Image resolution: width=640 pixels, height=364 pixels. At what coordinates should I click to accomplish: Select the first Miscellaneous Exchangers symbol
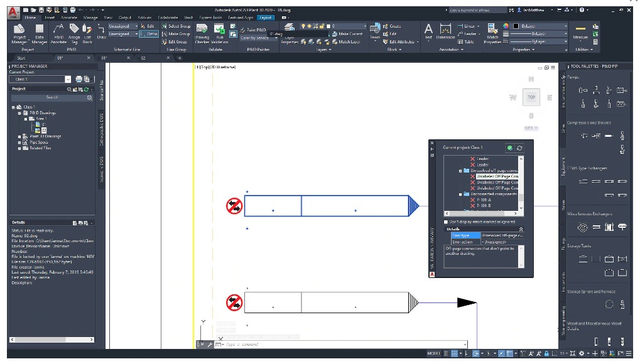582,227
